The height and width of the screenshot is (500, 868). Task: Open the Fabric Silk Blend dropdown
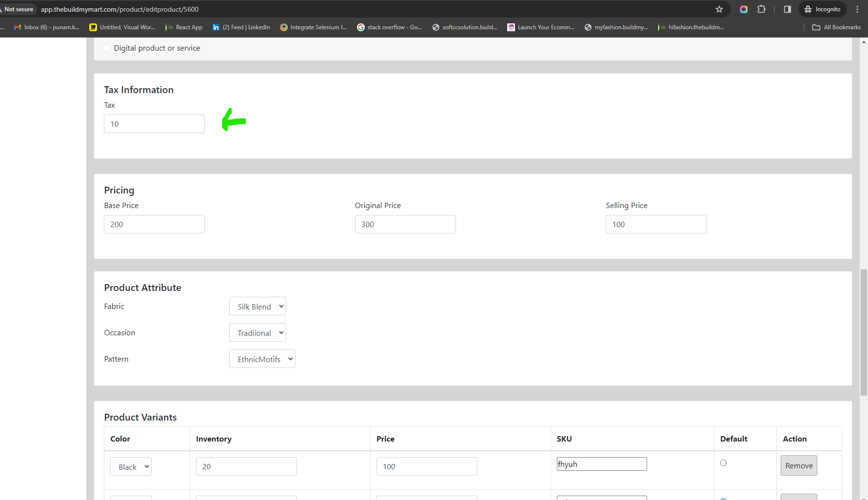click(257, 307)
